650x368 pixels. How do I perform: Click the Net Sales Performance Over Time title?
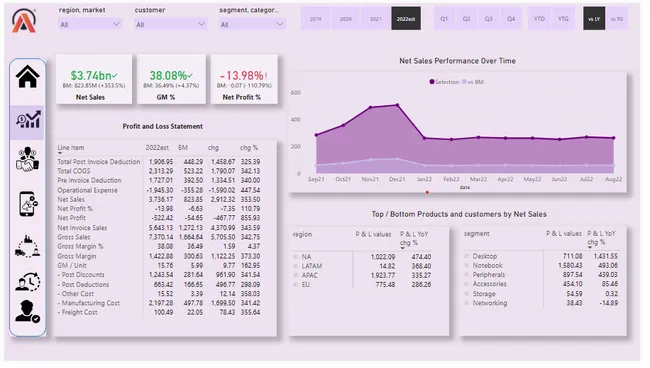[457, 61]
